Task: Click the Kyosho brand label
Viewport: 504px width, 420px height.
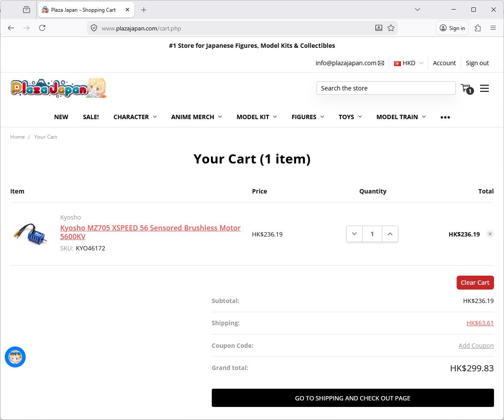Action: (x=70, y=217)
